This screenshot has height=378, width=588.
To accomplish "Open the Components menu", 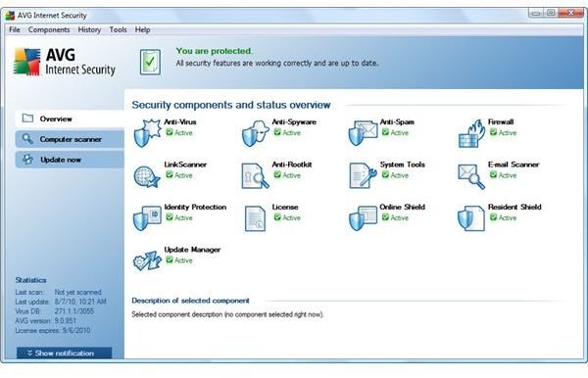I will coord(49,29).
